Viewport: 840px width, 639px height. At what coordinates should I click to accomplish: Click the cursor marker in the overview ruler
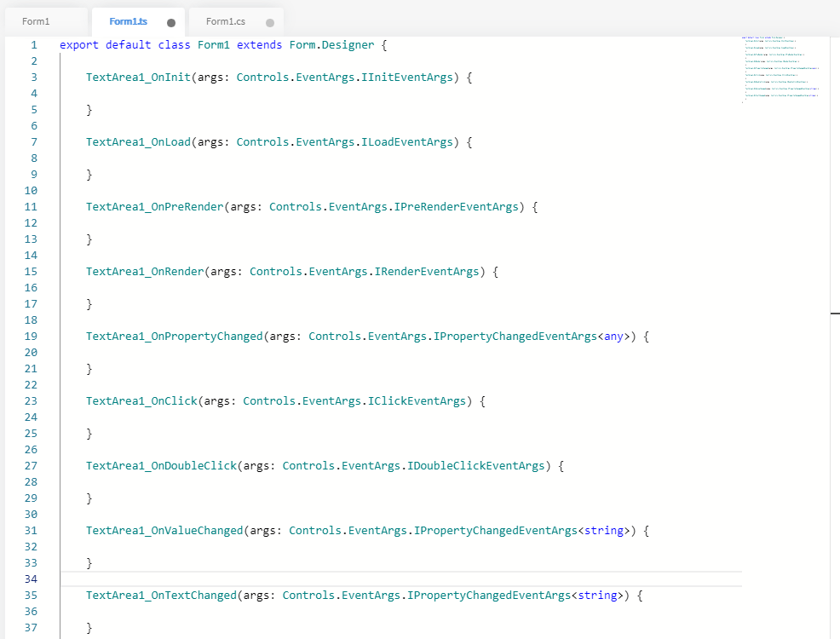coord(835,314)
